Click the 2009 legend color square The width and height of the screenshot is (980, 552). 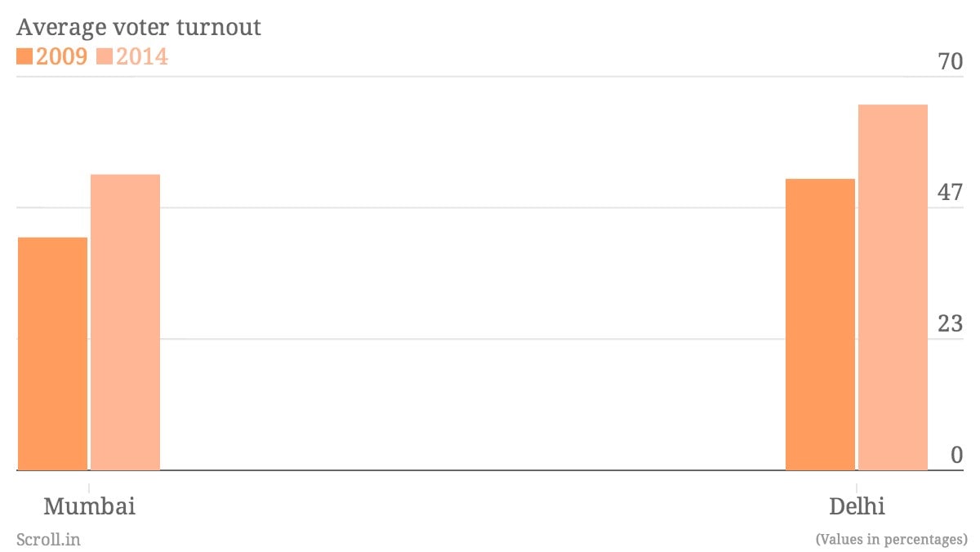24,56
